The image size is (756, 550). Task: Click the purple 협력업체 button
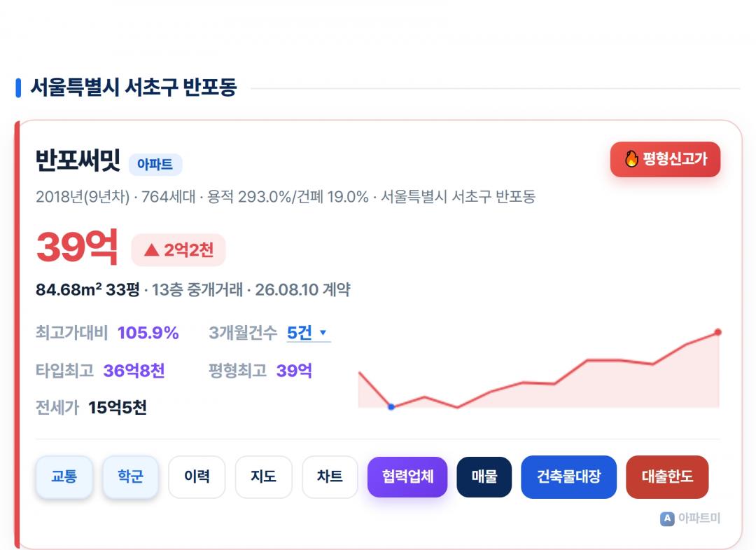[x=407, y=476]
